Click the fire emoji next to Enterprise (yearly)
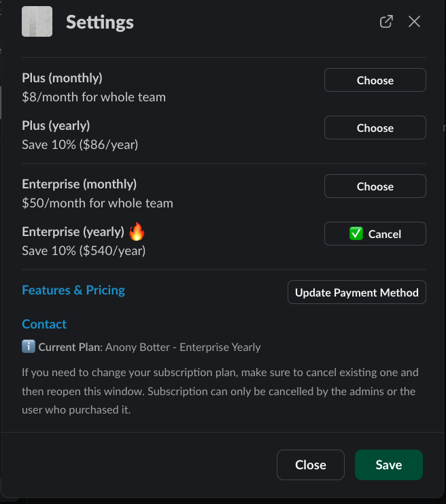 137,232
